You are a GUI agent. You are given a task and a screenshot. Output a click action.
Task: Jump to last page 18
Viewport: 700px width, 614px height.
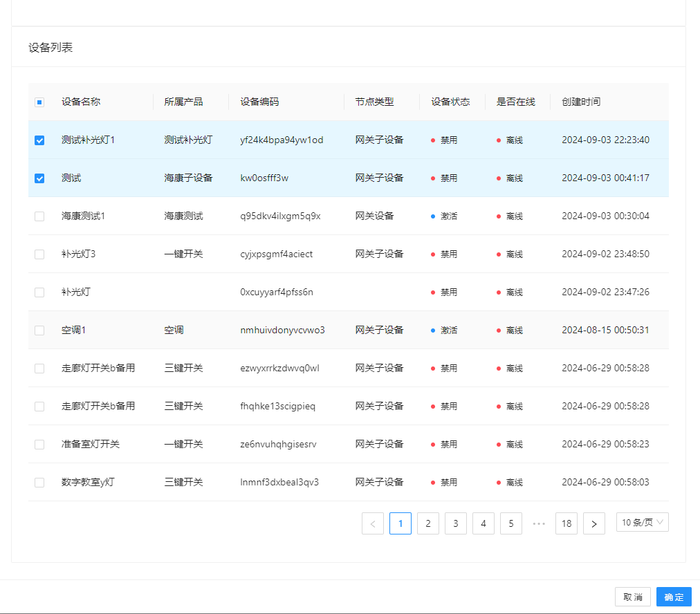(x=567, y=523)
